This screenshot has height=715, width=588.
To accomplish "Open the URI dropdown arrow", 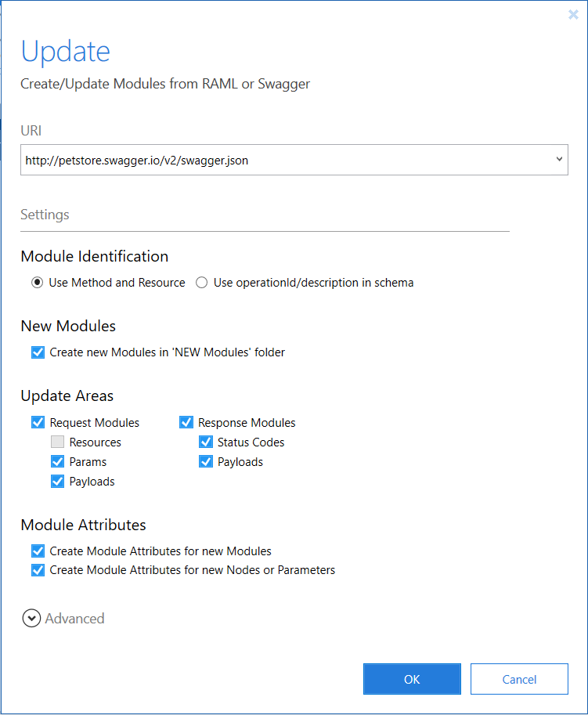I will click(559, 160).
